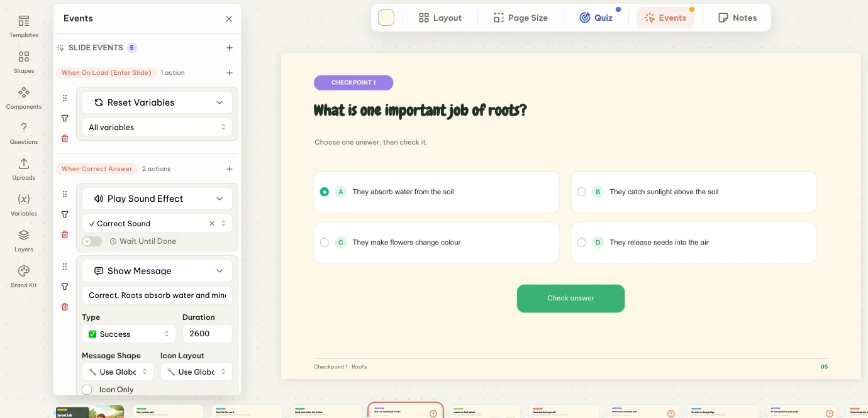
Task: Open the Brand Kit palette icon
Action: 24,277
